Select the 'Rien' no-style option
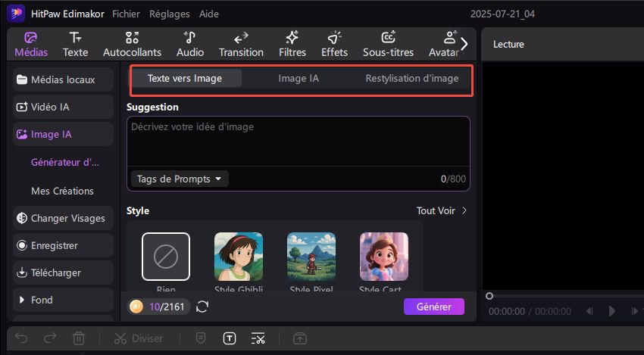644x355 pixels. pos(166,257)
